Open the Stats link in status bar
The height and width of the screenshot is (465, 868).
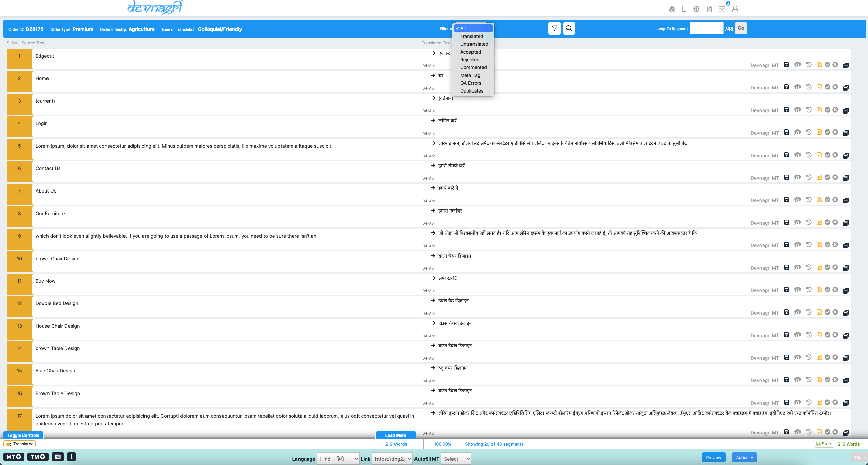(x=824, y=444)
